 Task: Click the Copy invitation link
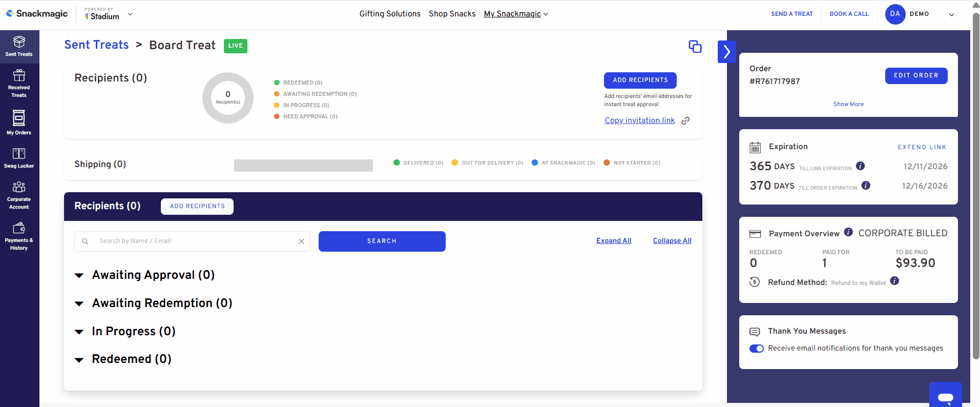coord(639,120)
